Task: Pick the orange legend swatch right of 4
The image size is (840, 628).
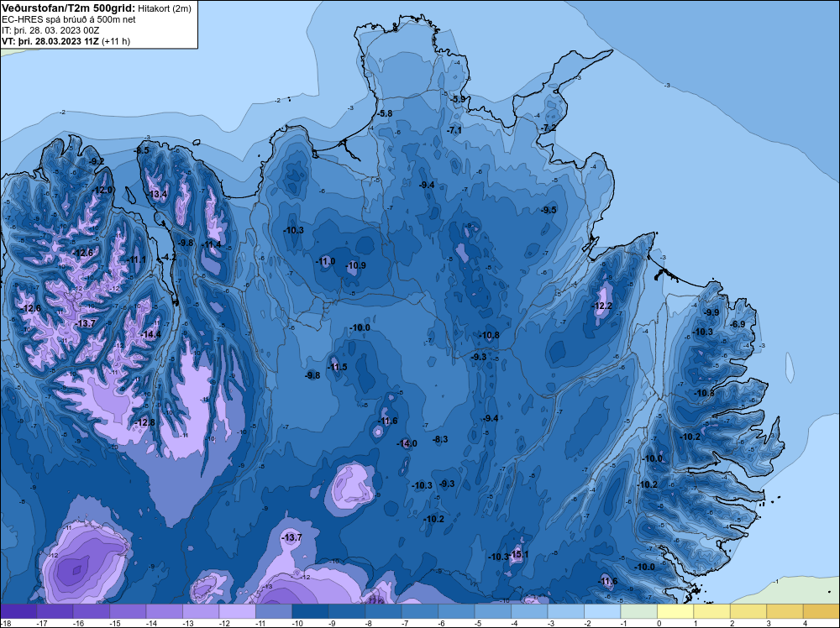Action: click(x=821, y=611)
